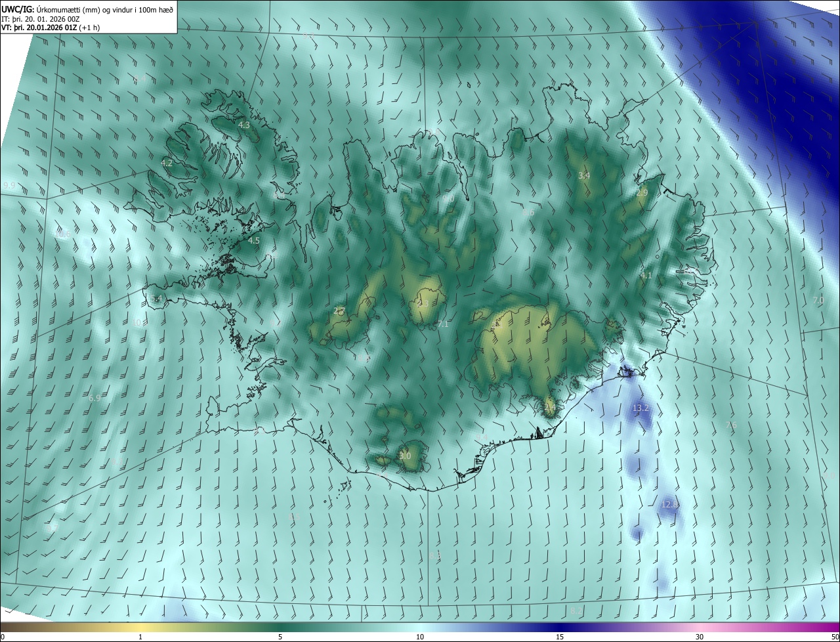Screen dimensions: 840x642
Task: Click the color scale tick label 10
Action: pyautogui.click(x=420, y=637)
